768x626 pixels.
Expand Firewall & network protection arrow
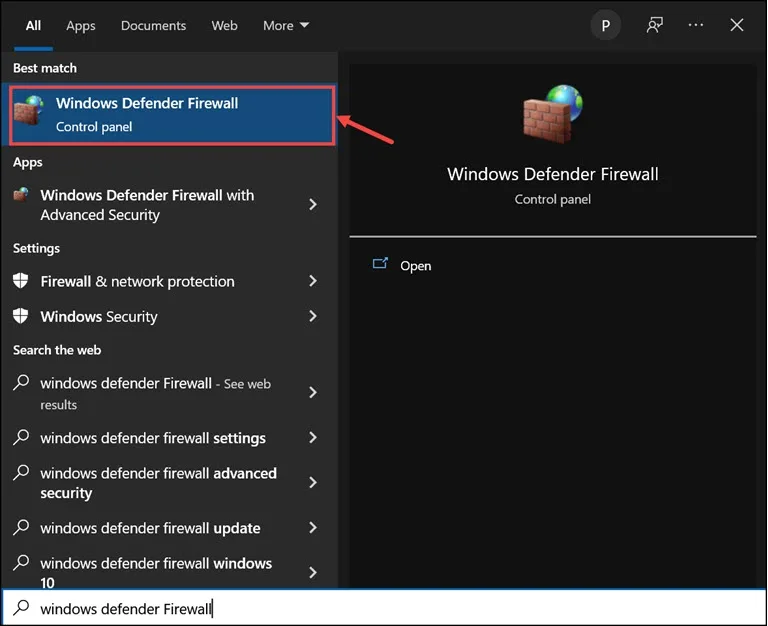pyautogui.click(x=312, y=281)
